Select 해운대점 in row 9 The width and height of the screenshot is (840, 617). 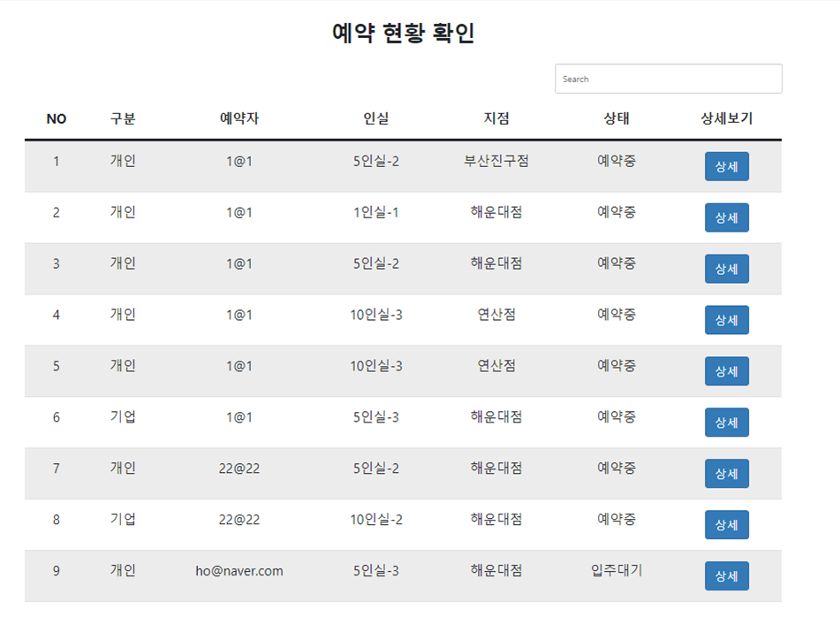(496, 570)
